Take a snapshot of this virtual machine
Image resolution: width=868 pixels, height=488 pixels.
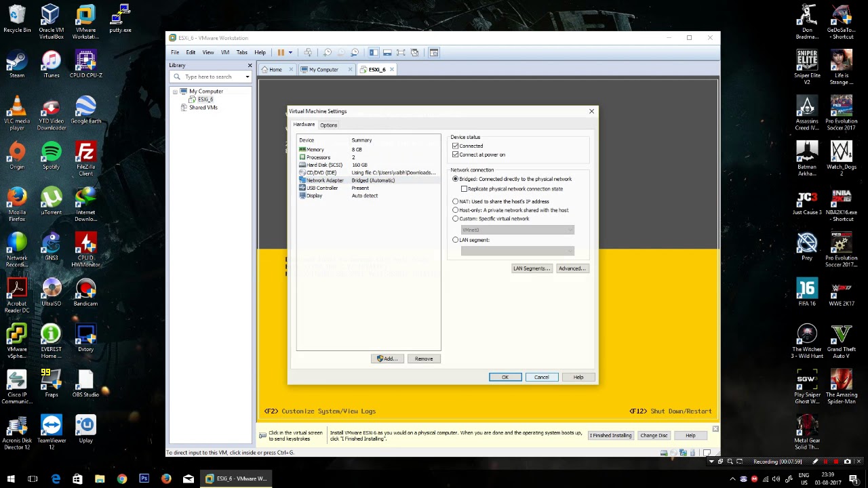pos(328,52)
